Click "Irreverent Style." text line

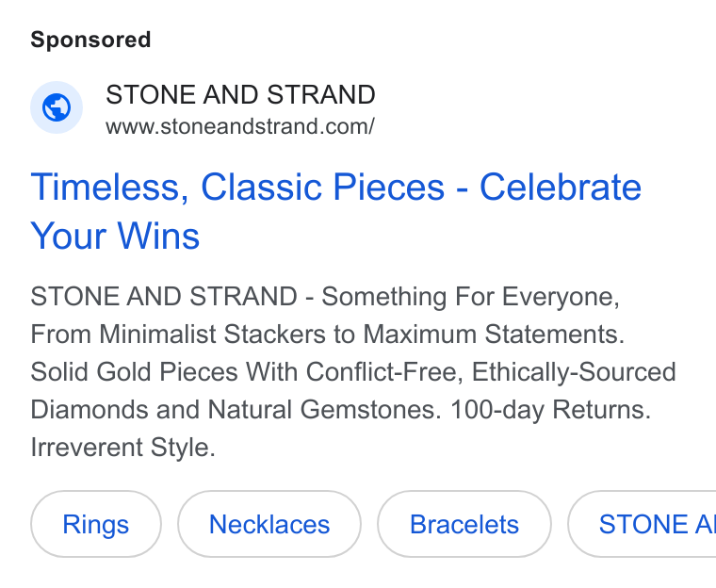tap(122, 447)
